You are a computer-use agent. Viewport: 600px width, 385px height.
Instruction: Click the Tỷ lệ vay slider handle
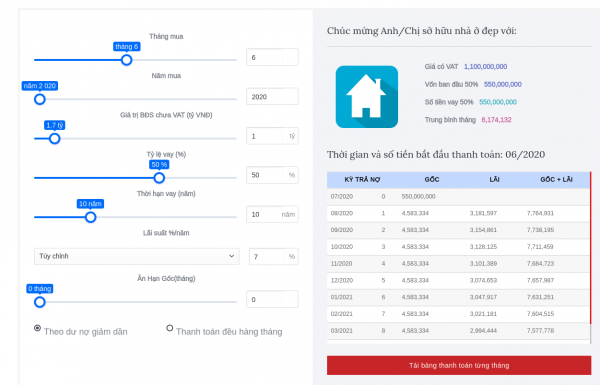pos(159,178)
